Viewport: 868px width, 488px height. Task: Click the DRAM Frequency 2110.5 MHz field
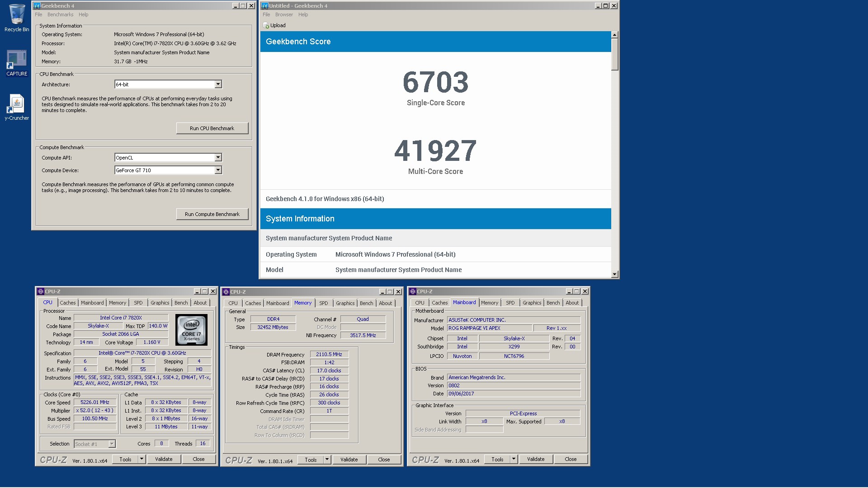[x=329, y=354]
